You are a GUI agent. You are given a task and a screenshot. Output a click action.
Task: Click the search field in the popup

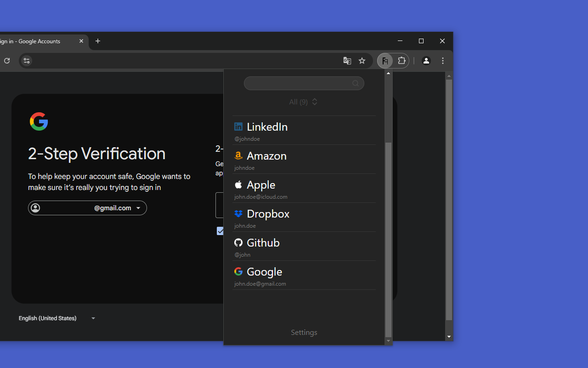[x=304, y=83]
